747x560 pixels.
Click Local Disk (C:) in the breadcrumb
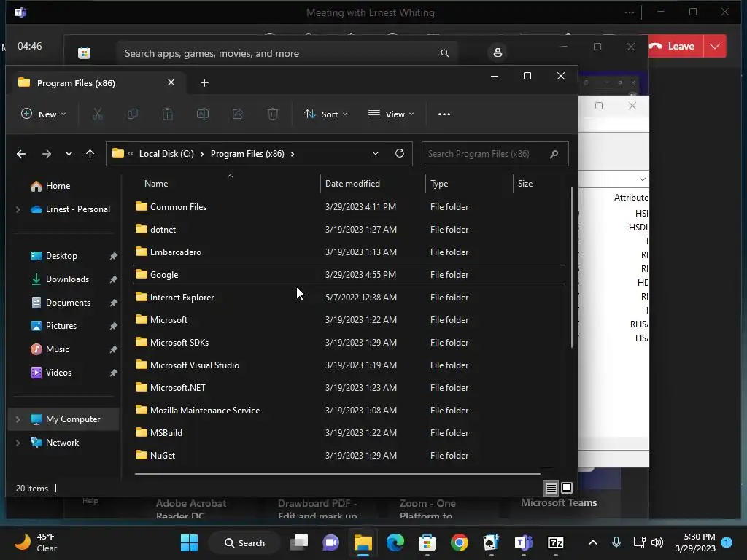tap(166, 154)
